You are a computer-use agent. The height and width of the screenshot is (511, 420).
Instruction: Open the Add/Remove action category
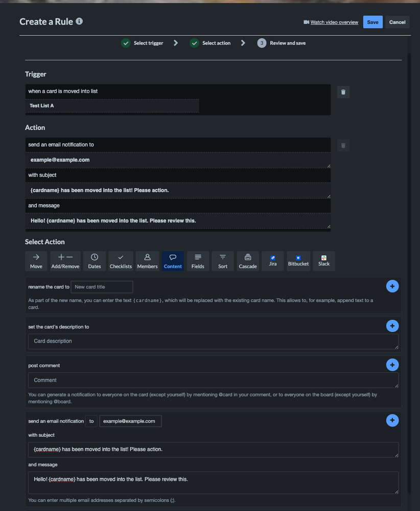click(x=64, y=261)
